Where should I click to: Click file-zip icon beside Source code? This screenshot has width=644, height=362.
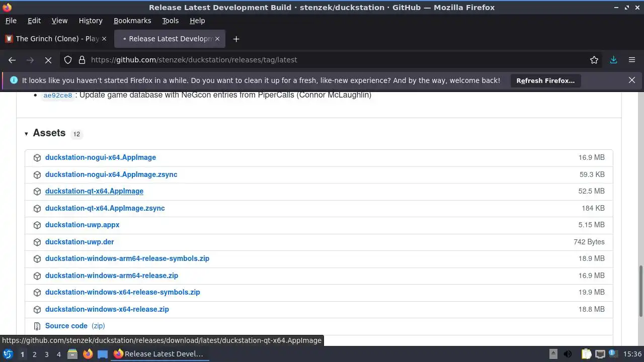(37, 326)
